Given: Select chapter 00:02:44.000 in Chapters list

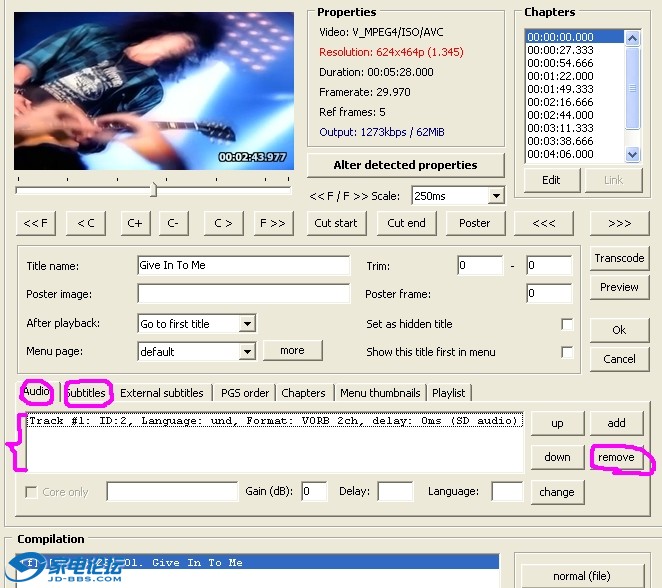Looking at the screenshot, I should (560, 115).
